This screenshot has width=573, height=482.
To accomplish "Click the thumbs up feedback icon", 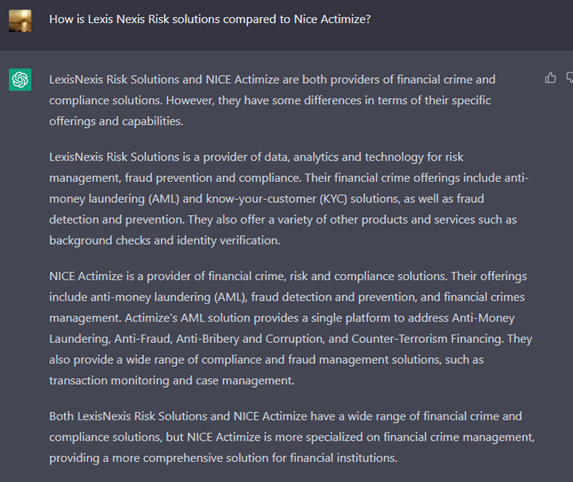I will pos(550,78).
